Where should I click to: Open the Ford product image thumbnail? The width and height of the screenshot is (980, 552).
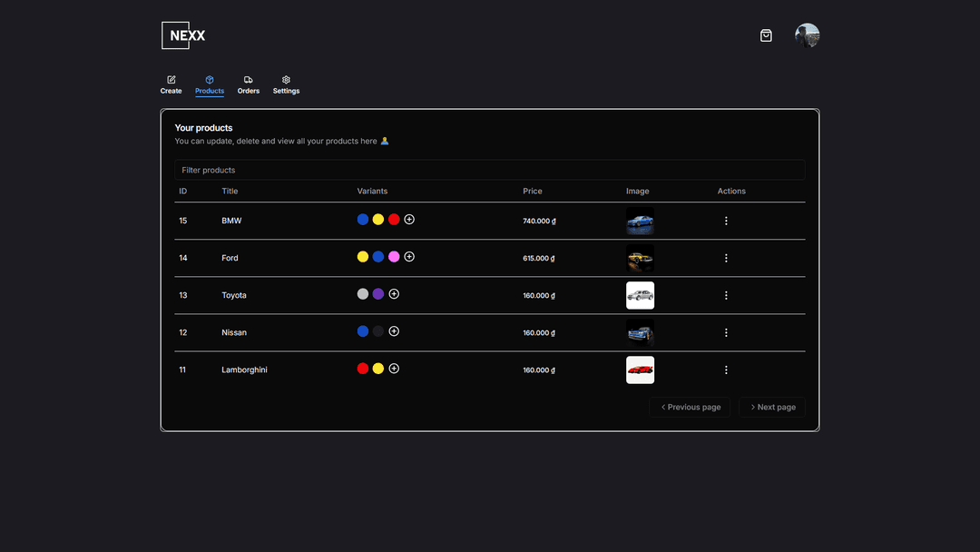(x=640, y=258)
